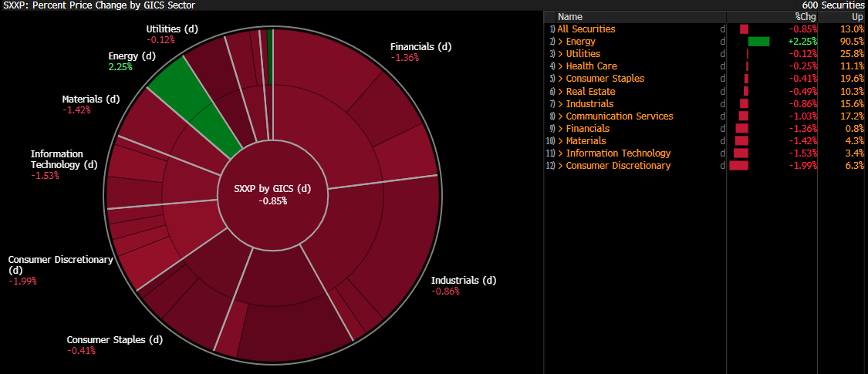868x374 pixels.
Task: Expand the Communication Services row
Action: pyautogui.click(x=561, y=116)
